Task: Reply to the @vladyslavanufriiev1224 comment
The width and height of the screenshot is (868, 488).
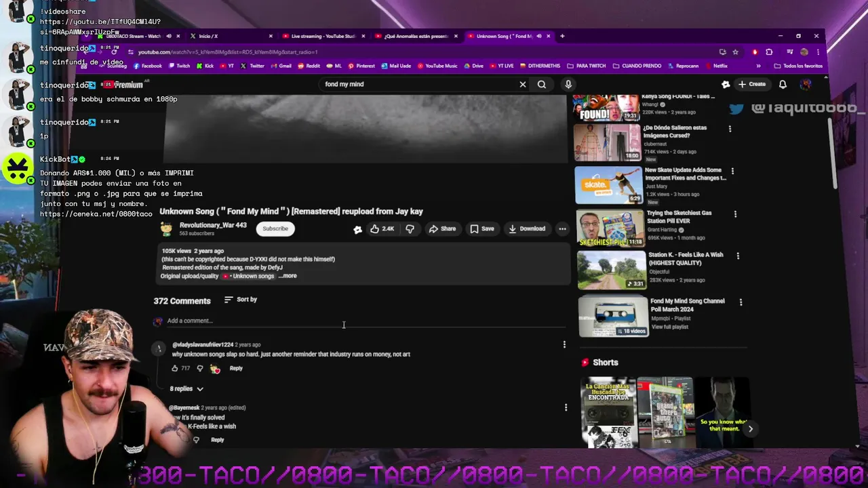Action: (236, 368)
